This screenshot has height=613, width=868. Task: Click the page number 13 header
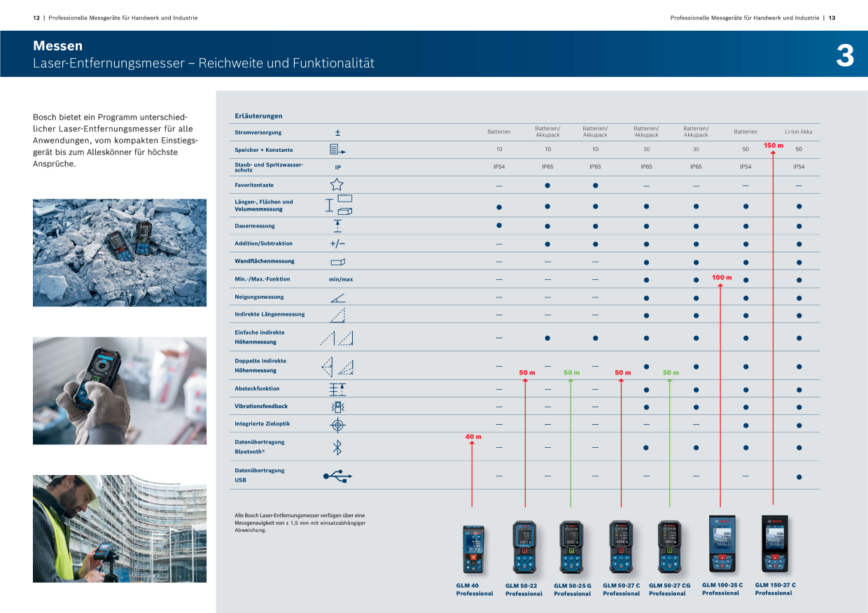(832, 18)
